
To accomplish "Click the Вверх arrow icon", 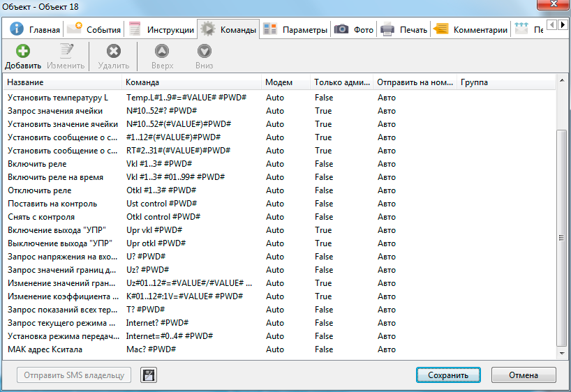I will 162,51.
